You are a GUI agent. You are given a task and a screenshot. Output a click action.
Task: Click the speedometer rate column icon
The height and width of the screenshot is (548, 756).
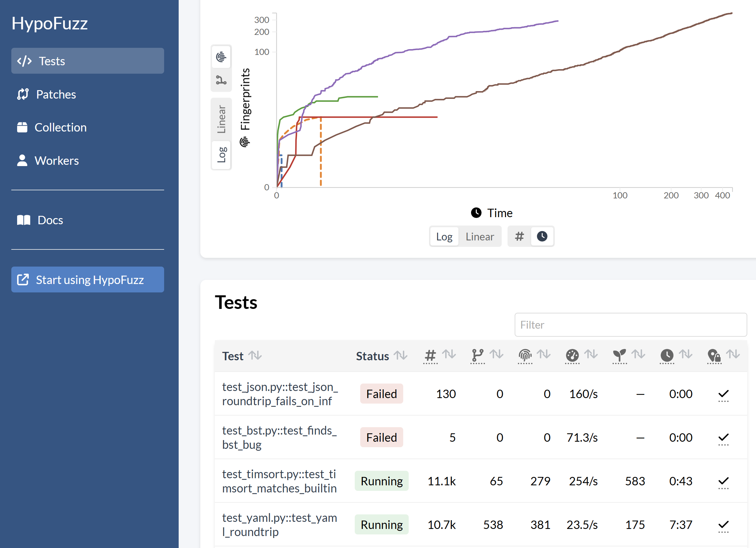coord(572,355)
